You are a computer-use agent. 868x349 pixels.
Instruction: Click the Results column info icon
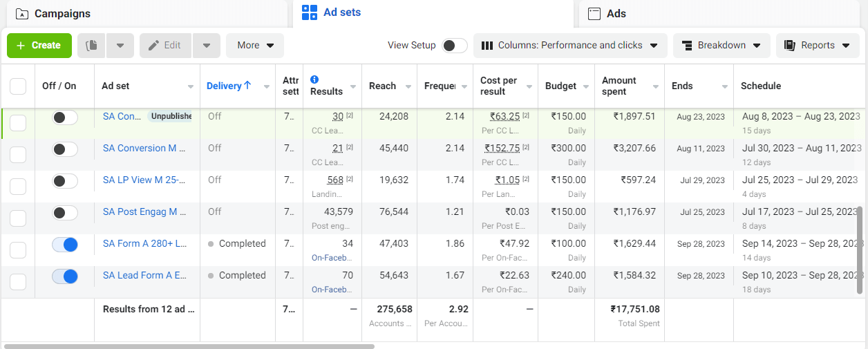(314, 79)
